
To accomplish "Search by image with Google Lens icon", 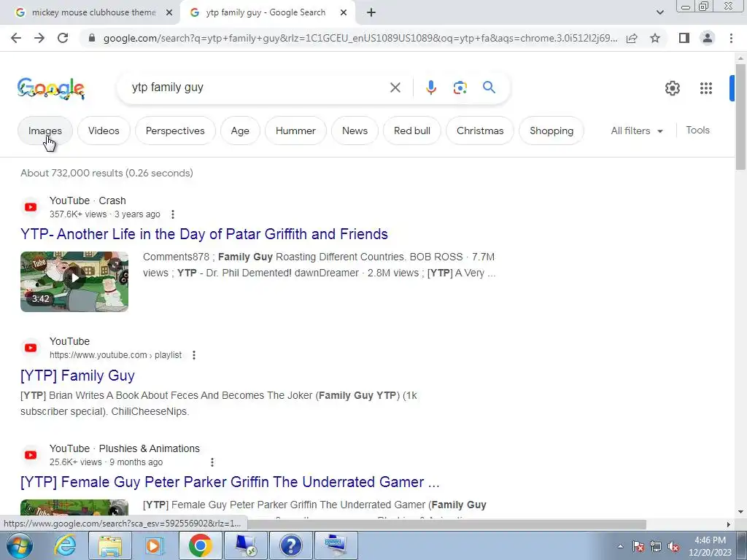I will 460,87.
